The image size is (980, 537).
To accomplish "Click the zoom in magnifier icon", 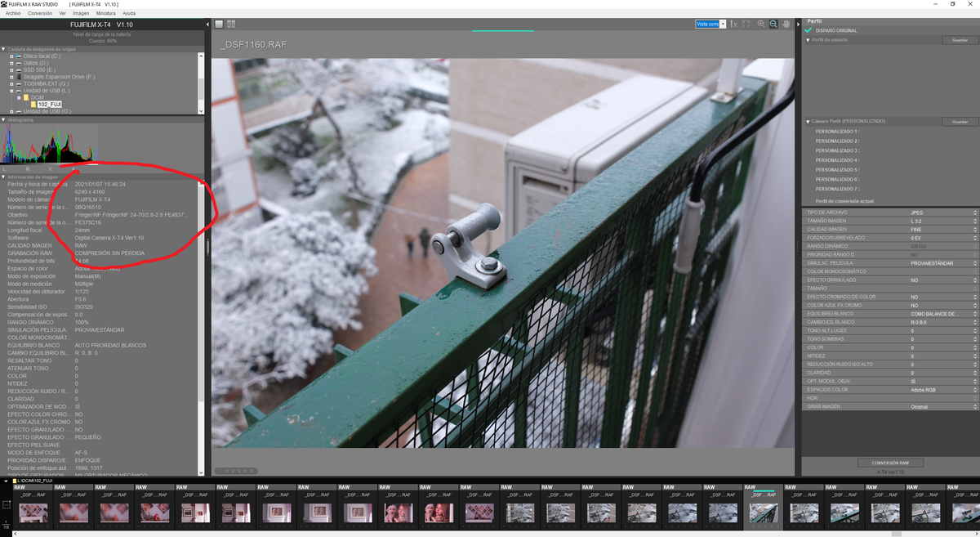I will click(x=761, y=25).
